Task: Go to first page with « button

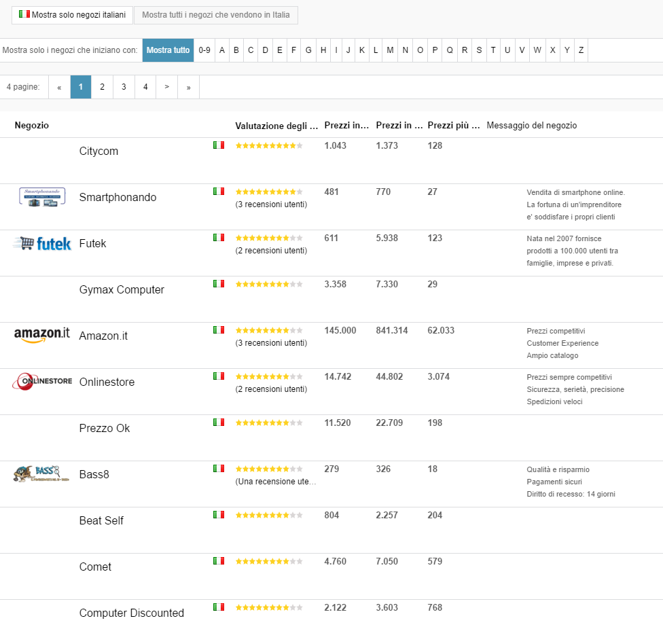Action: pyautogui.click(x=59, y=87)
